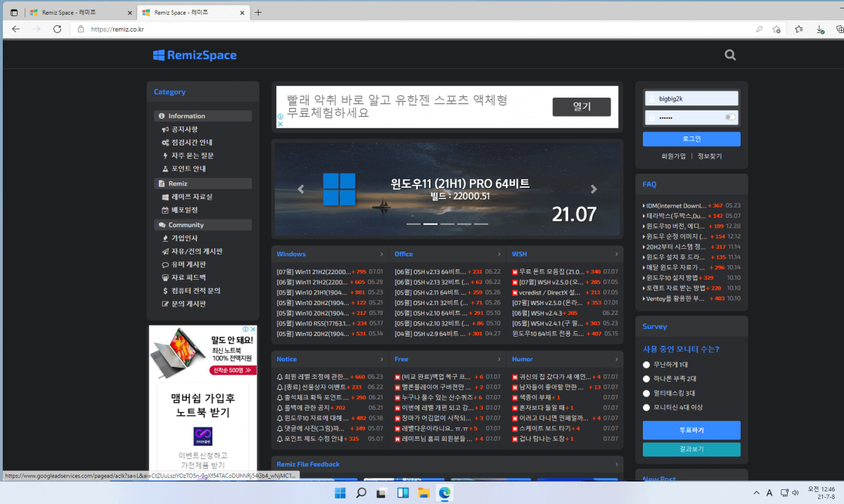844x504 pixels.
Task: Click the Windows icon beside 레미쯔 자료실
Action: 165,197
